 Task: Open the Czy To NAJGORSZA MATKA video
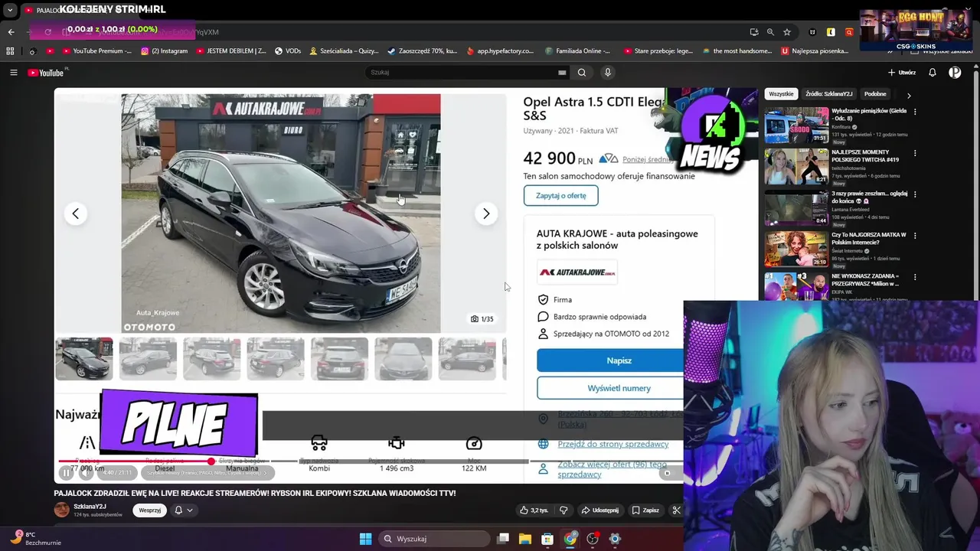pyautogui.click(x=796, y=249)
